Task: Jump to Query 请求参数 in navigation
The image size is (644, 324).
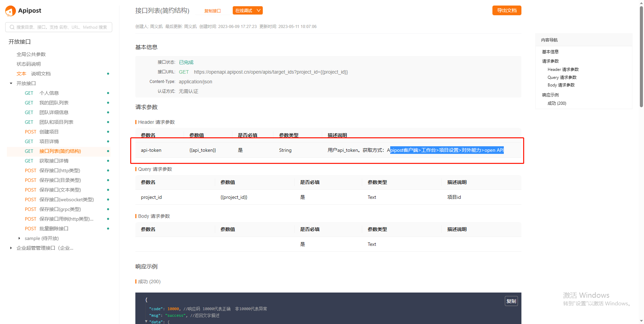Action: click(562, 77)
